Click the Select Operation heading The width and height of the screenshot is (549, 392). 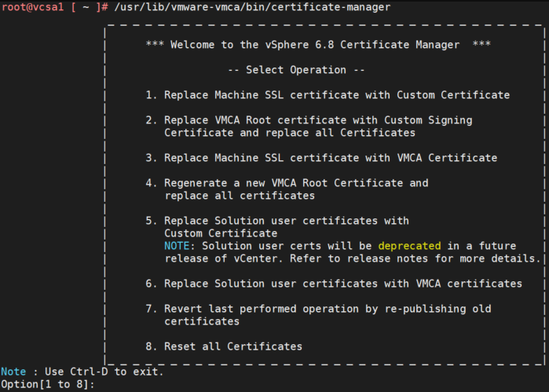296,70
